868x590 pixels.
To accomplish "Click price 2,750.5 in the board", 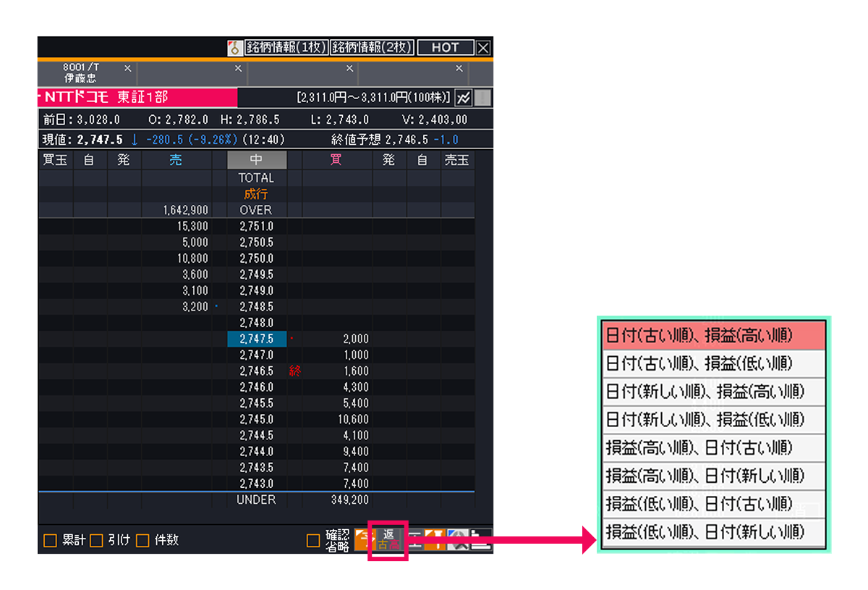I will (x=256, y=243).
